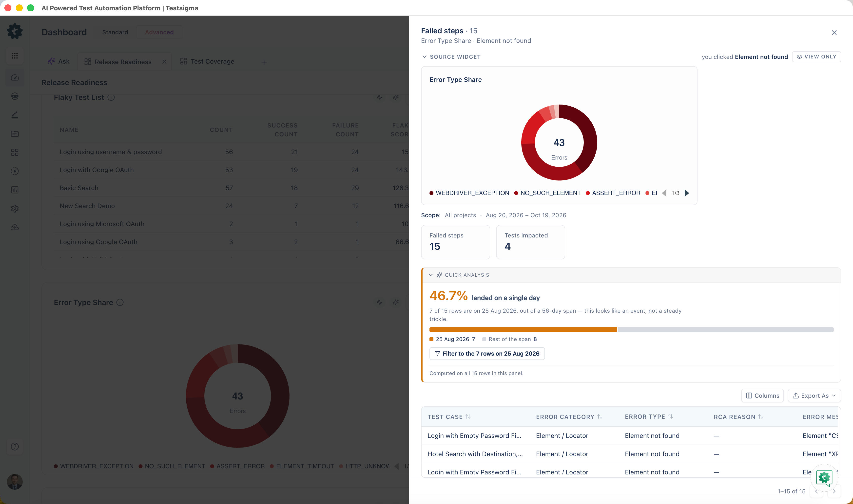The width and height of the screenshot is (853, 504).
Task: Close the Release Readiness tab
Action: (x=165, y=62)
